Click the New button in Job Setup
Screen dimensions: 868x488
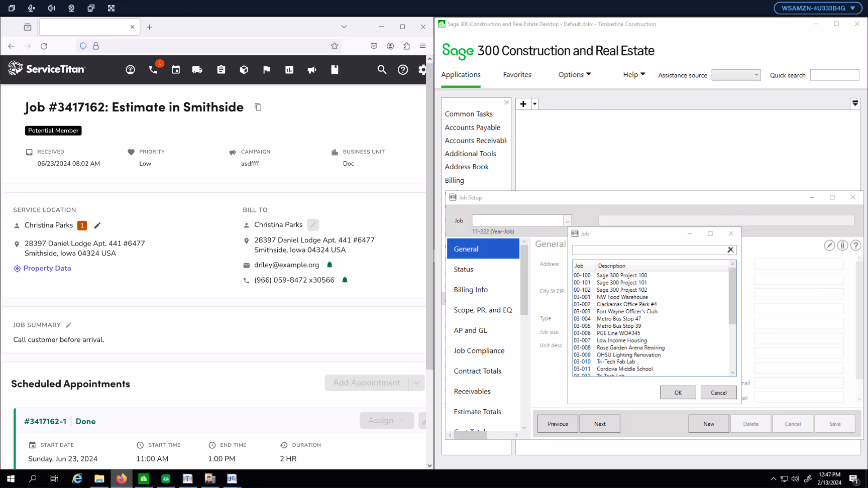click(x=709, y=424)
